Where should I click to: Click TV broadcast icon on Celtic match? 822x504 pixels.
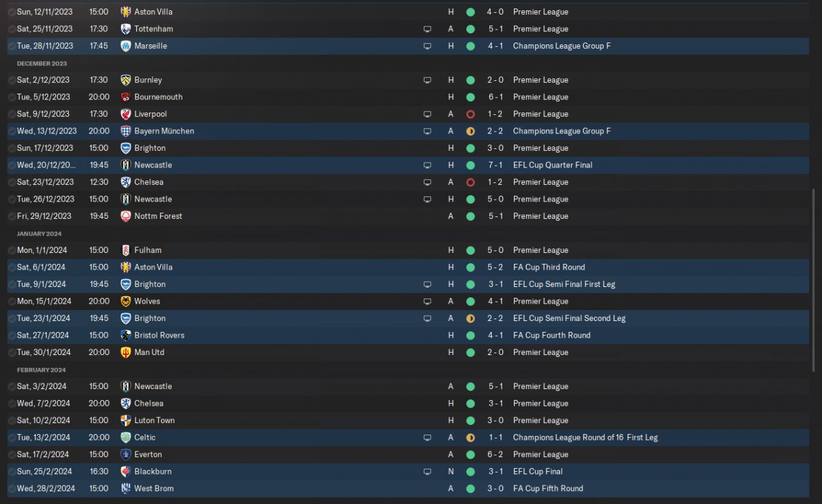[x=427, y=438]
